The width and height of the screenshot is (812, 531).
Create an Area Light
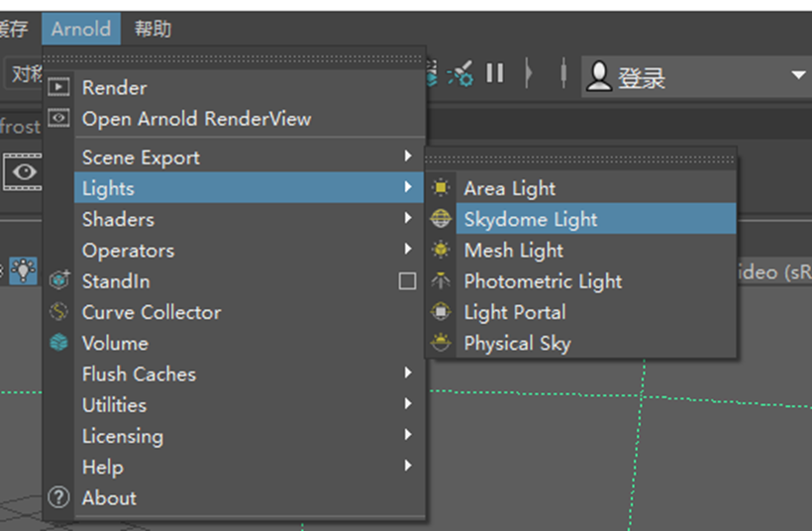point(596,188)
